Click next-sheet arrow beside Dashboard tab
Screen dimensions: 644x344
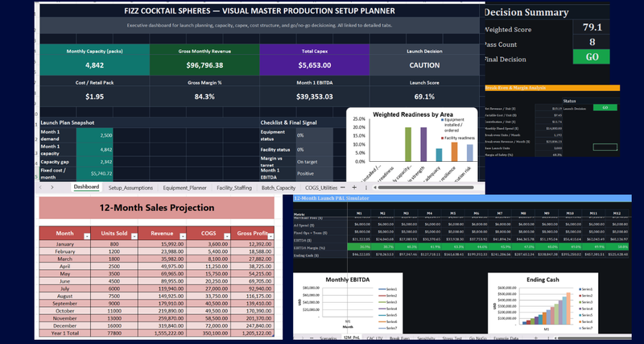coord(52,188)
